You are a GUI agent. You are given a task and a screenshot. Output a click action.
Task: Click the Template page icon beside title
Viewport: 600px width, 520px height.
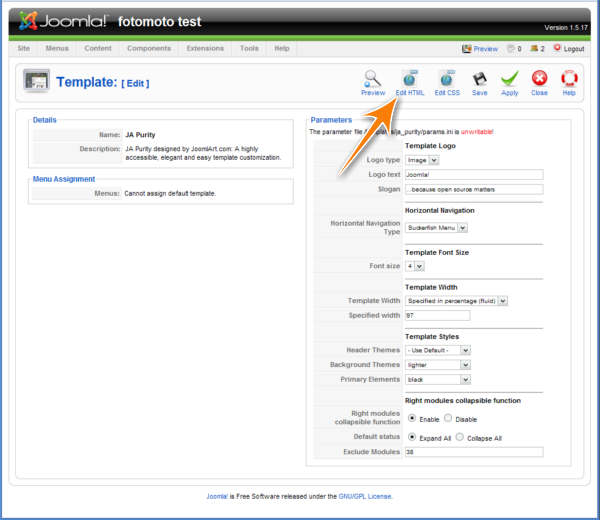click(36, 81)
